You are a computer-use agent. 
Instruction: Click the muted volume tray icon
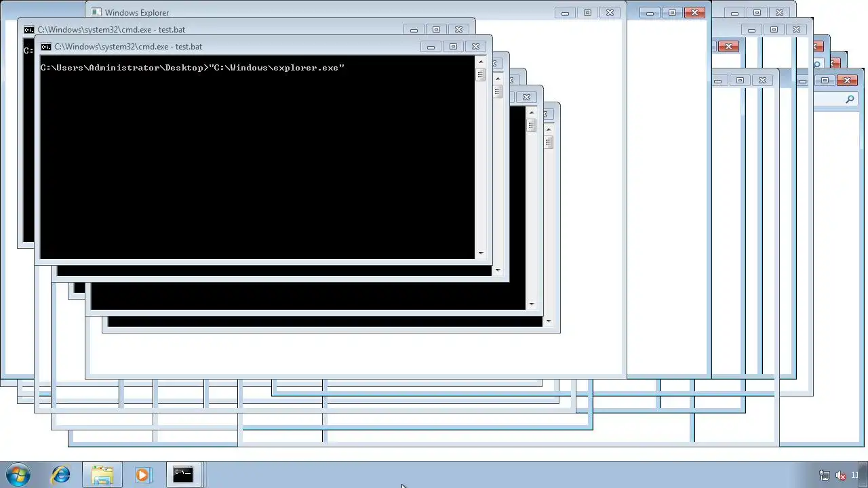(841, 475)
